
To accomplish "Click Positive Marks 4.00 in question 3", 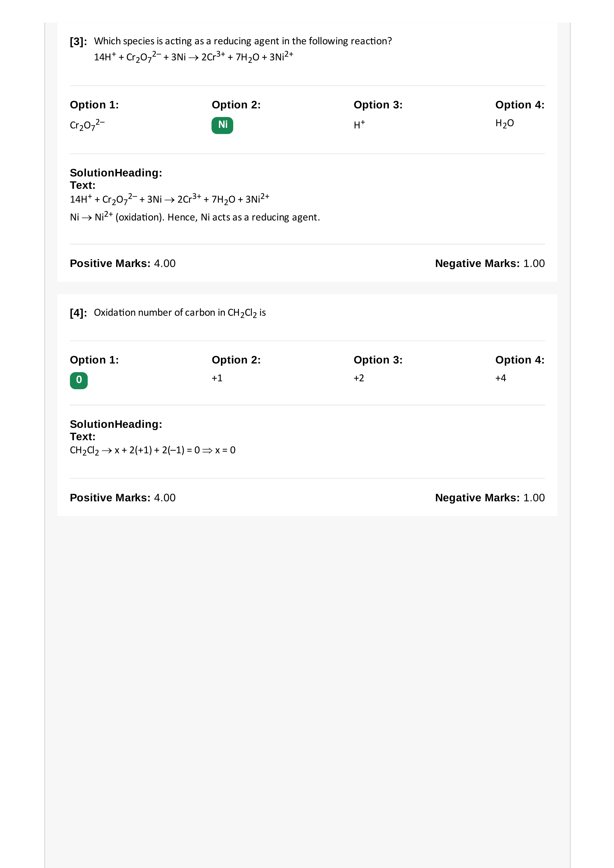I will [123, 264].
